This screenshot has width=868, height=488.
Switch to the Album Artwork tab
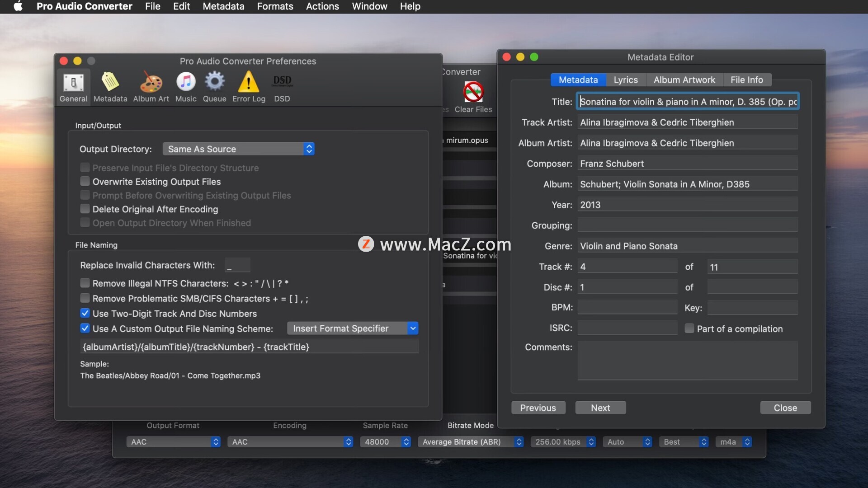click(x=684, y=80)
